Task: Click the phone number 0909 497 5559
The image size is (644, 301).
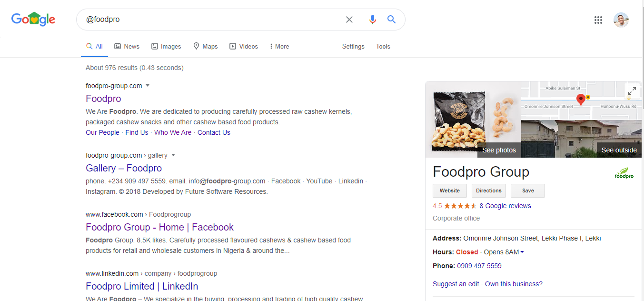Action: pos(479,266)
